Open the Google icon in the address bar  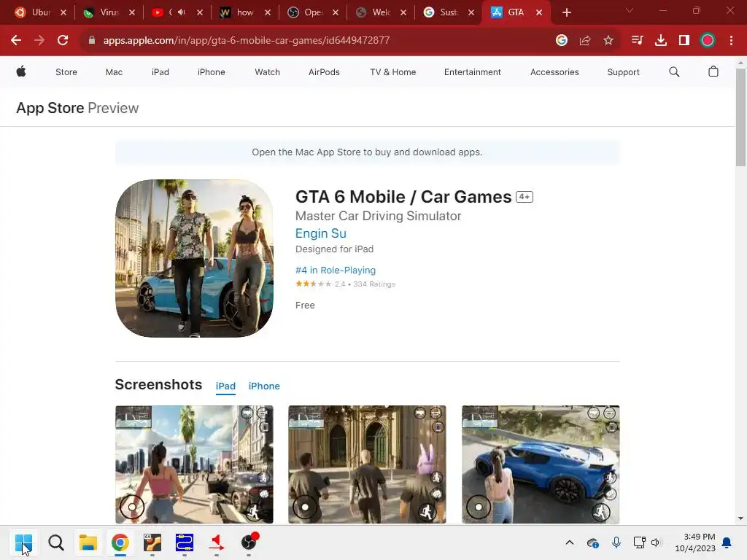tap(562, 41)
